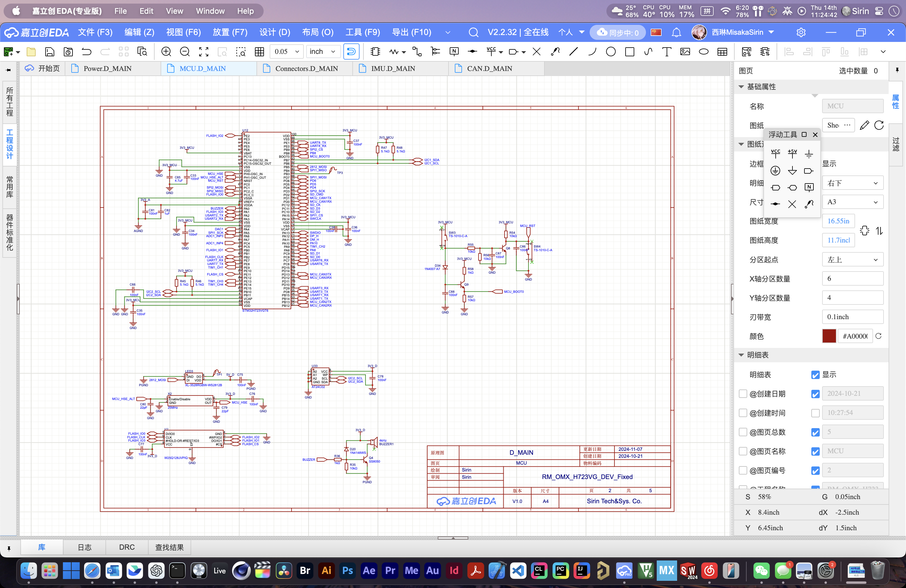Click the net probe in floating tools
The height and width of the screenshot is (588, 906).
(x=809, y=204)
